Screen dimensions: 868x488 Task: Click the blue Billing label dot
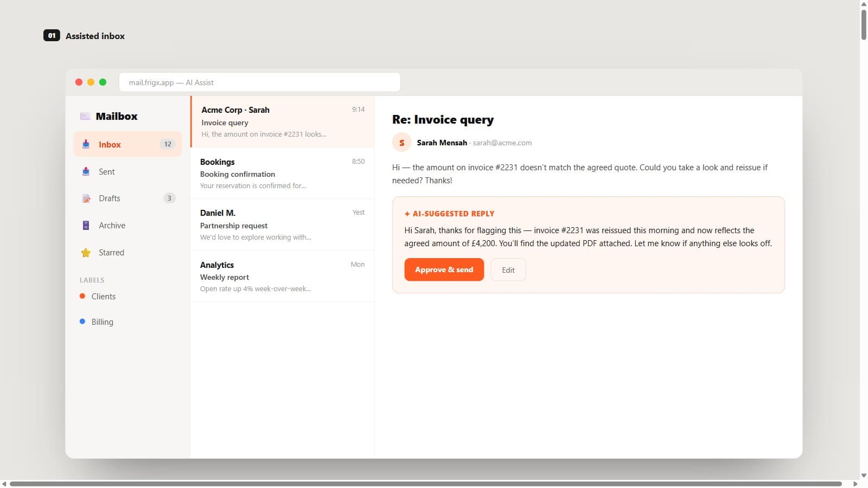[x=82, y=322]
